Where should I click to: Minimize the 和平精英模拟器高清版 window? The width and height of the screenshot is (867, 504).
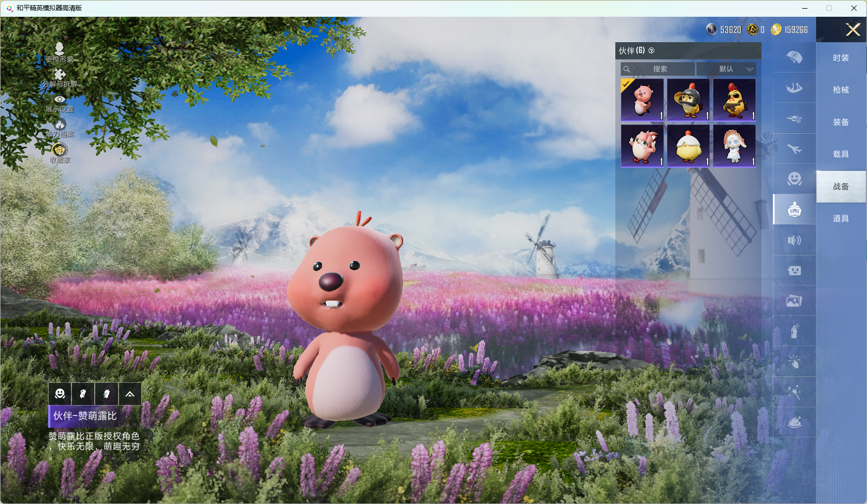click(805, 8)
